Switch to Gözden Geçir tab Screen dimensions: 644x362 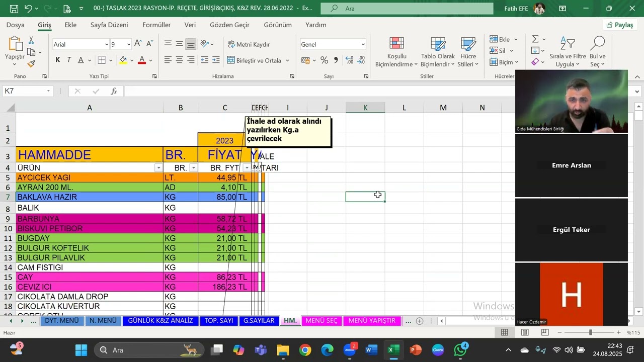click(229, 25)
